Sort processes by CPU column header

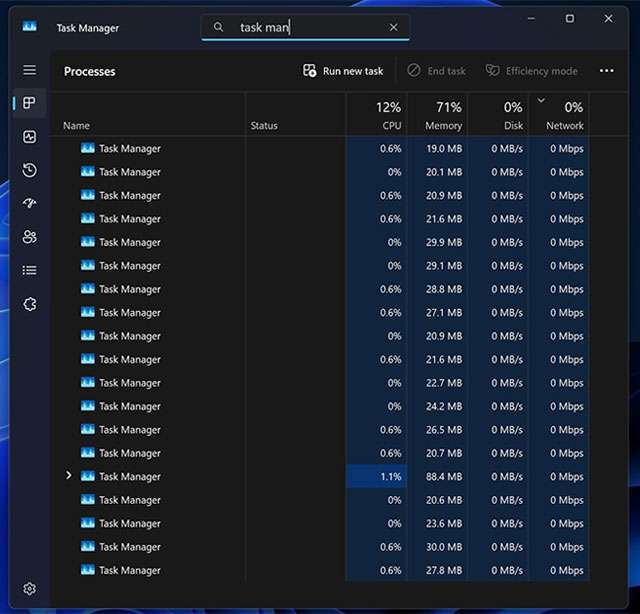[x=377, y=115]
